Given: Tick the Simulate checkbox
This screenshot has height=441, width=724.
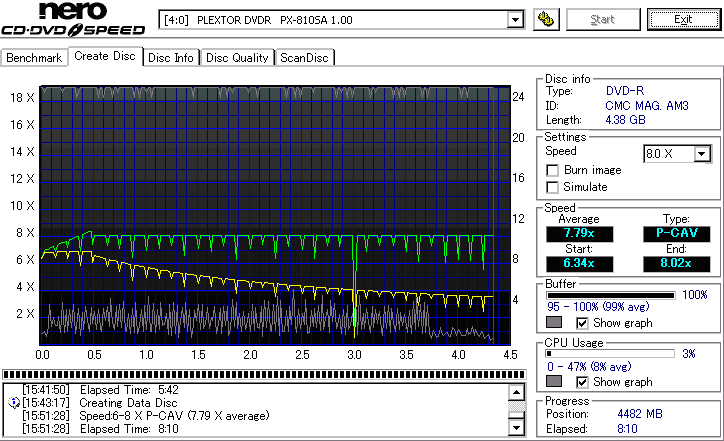Looking at the screenshot, I should tap(553, 187).
